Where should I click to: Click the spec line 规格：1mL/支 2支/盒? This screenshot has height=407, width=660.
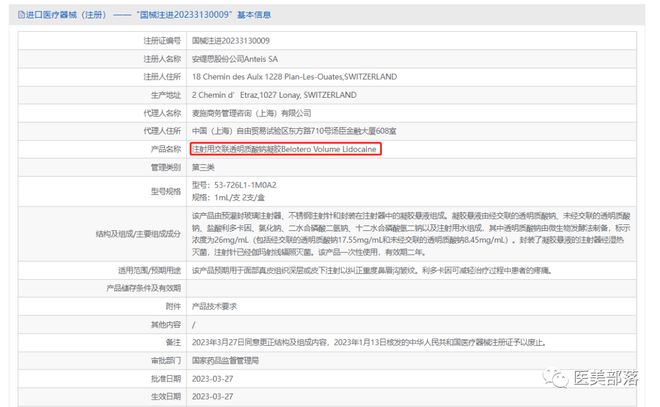[x=228, y=197]
